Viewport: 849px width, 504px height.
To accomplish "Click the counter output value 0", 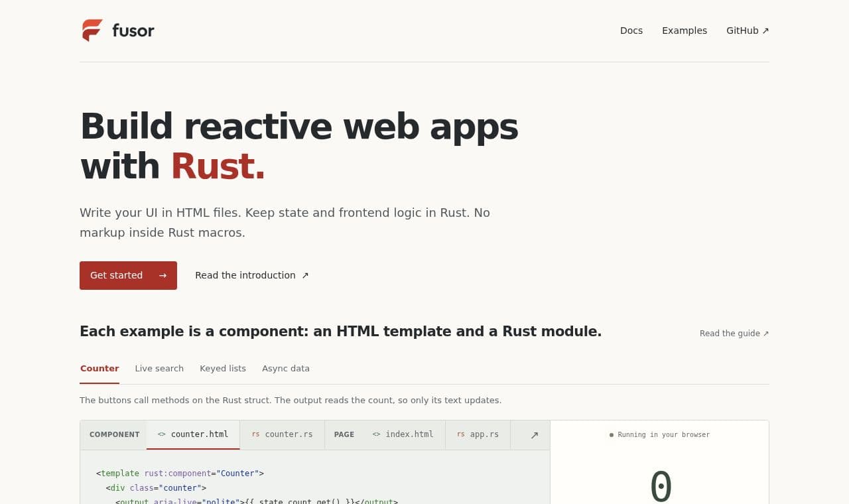I will tap(661, 486).
